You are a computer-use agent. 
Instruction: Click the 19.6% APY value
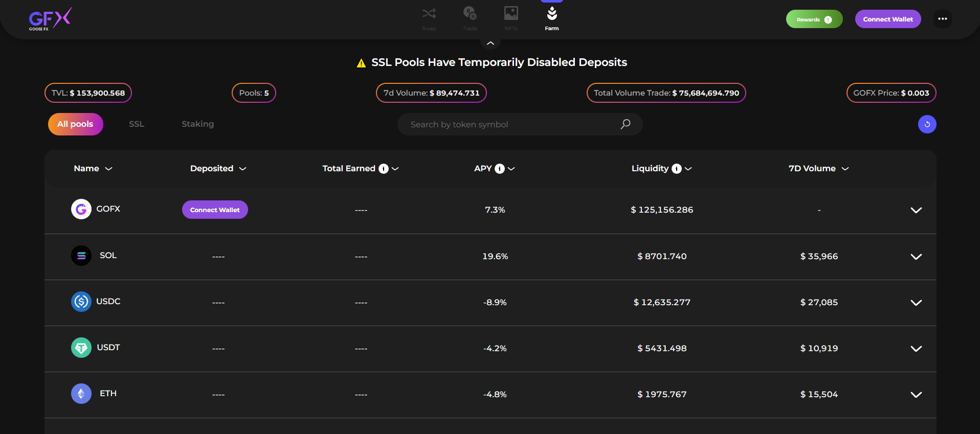tap(495, 257)
